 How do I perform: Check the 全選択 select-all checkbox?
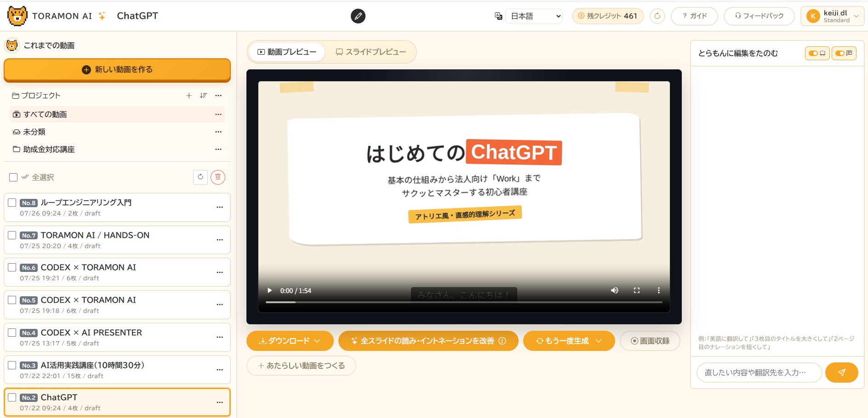tap(13, 177)
